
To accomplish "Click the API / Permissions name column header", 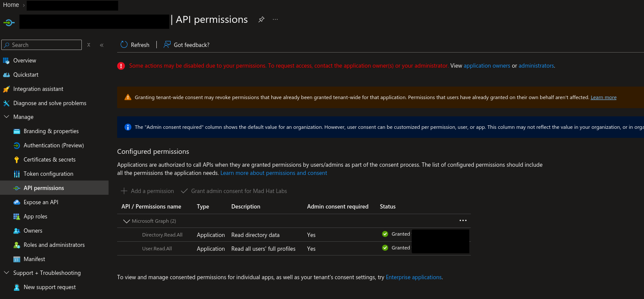I will point(151,206).
